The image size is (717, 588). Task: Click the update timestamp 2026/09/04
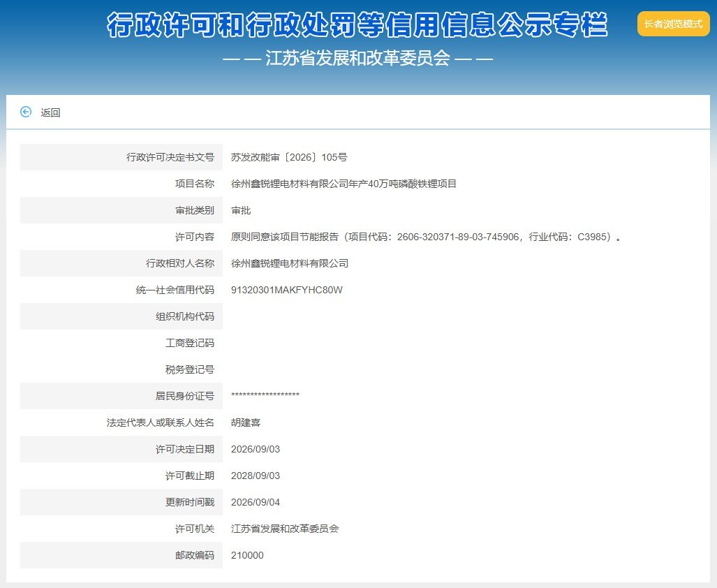(256, 502)
